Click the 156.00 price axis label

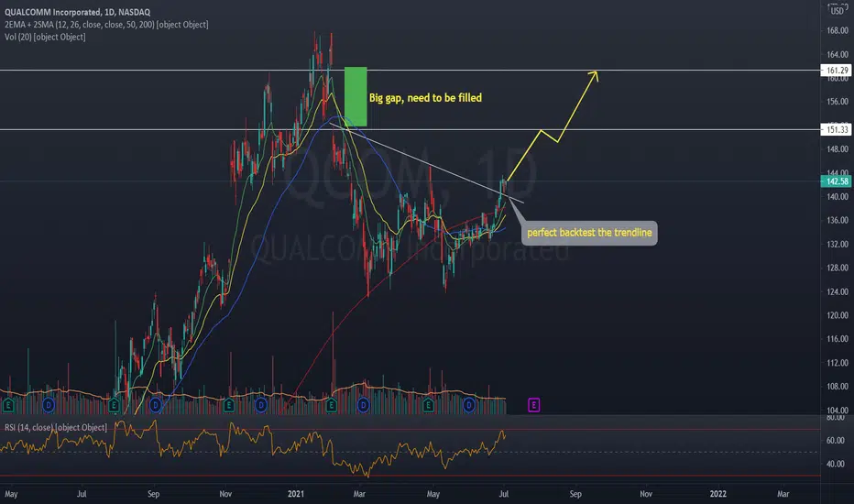[838, 102]
